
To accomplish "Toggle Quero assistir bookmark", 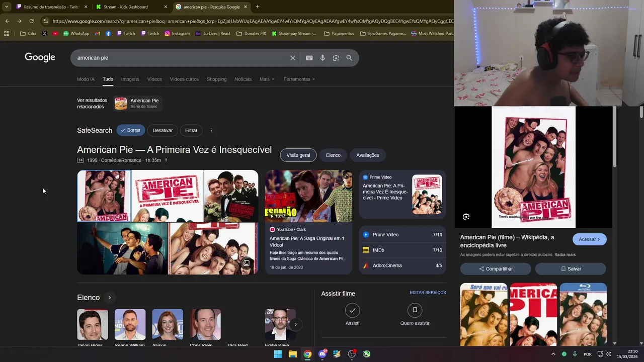I will [415, 310].
